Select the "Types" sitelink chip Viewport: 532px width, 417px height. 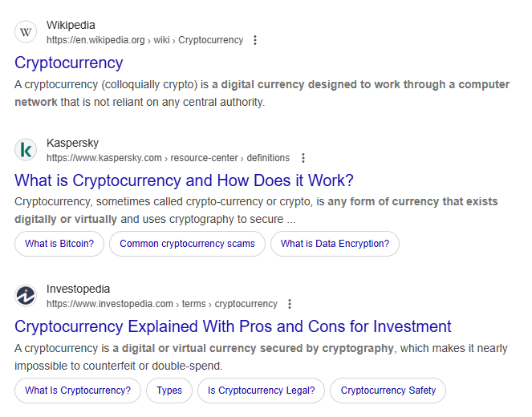[169, 391]
